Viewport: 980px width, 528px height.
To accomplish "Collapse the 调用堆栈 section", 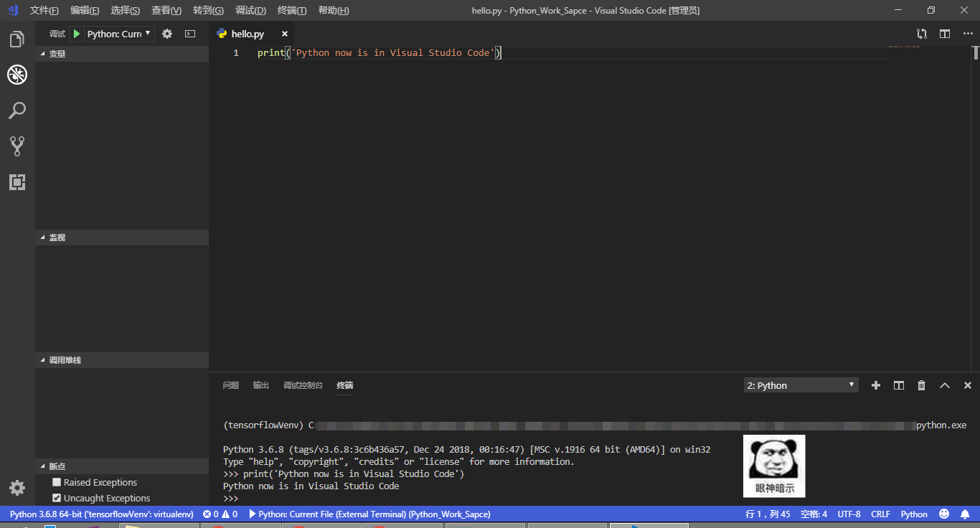I will tap(122, 360).
